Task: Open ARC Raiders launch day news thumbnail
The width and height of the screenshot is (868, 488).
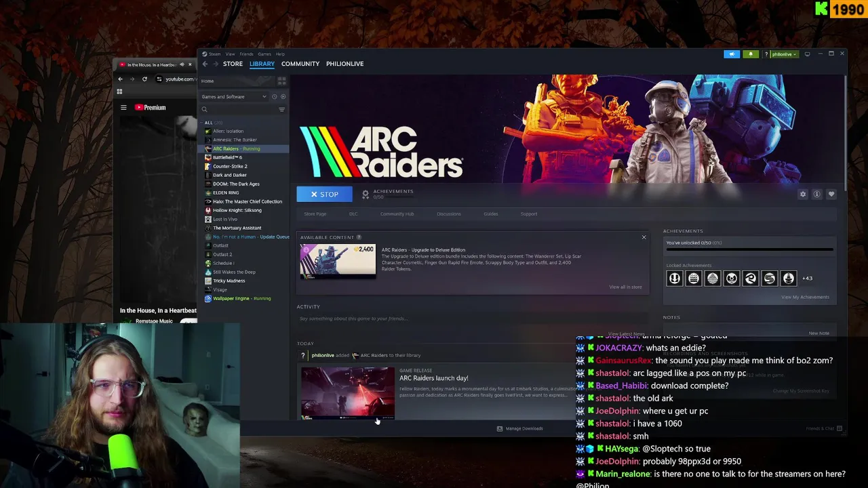Action: (x=348, y=393)
